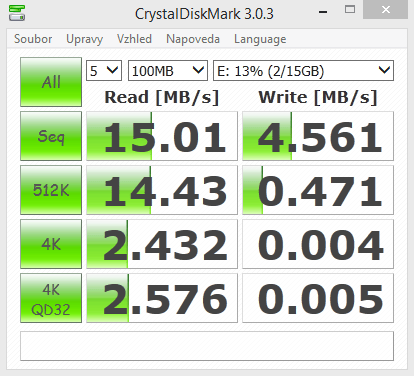Start the 4K random test
The width and height of the screenshot is (414, 376).
click(x=51, y=244)
